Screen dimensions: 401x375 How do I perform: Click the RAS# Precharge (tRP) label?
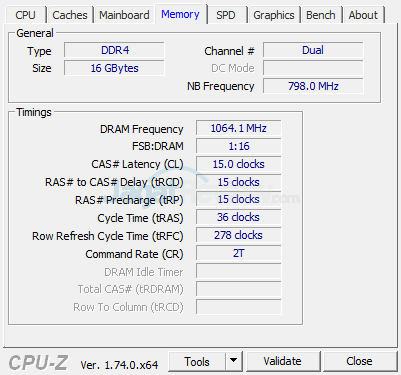tap(129, 200)
